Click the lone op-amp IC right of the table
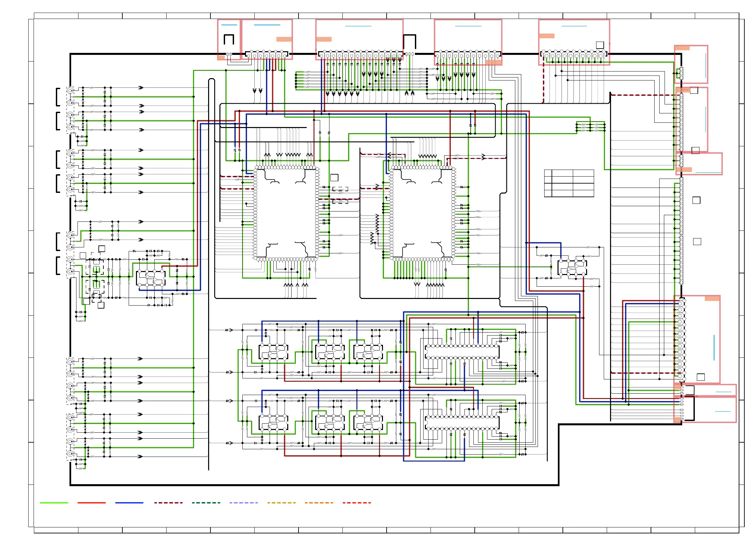Viewport: 754px width, 560px height. [x=572, y=268]
